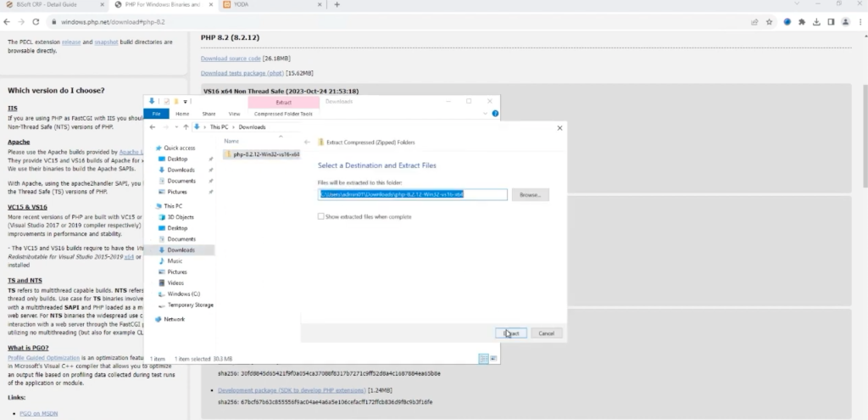Click This PC in the breadcrumb path

click(x=220, y=127)
